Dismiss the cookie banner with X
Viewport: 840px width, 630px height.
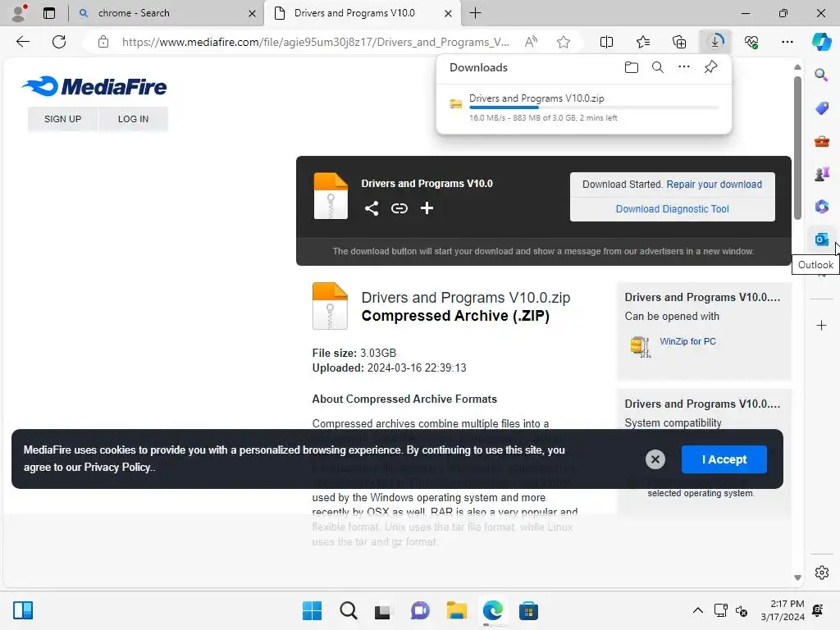(x=655, y=459)
